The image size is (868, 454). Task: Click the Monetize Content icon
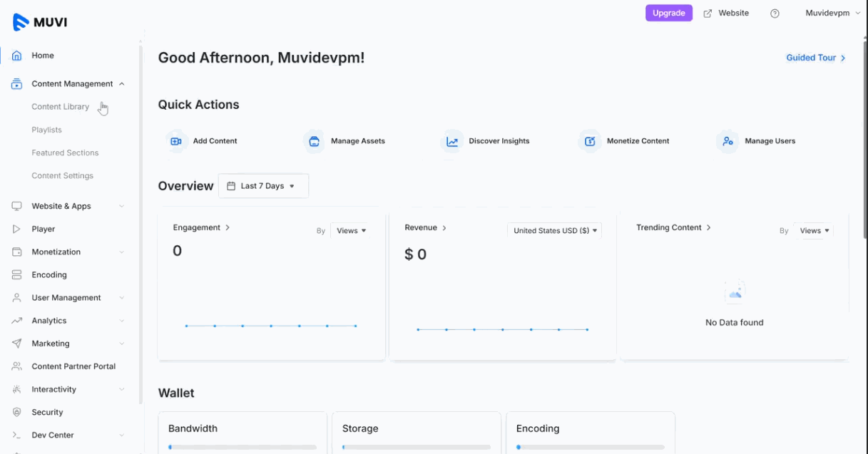point(590,141)
